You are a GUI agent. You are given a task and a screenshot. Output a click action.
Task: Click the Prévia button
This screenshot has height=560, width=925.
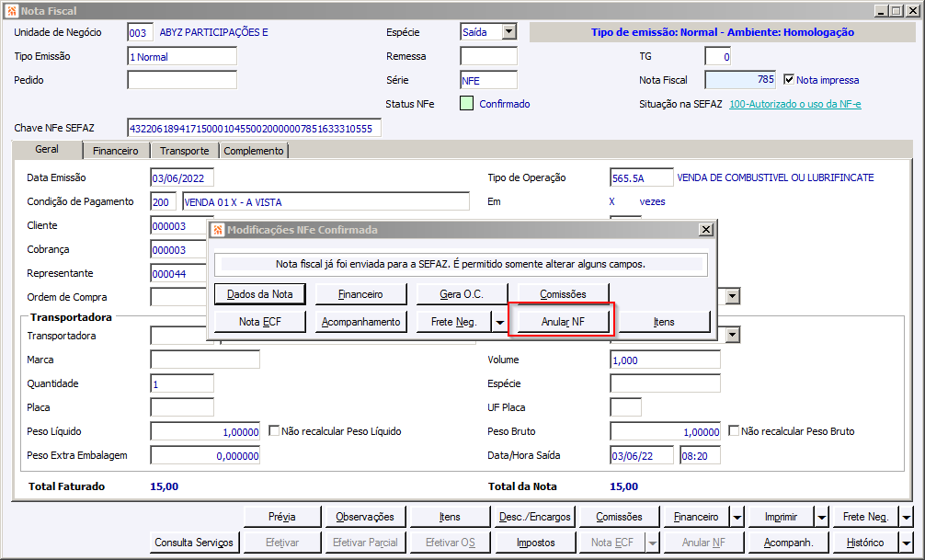point(282,517)
